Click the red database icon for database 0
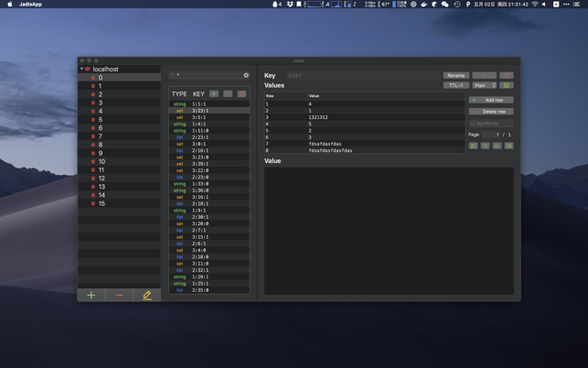 click(x=93, y=78)
